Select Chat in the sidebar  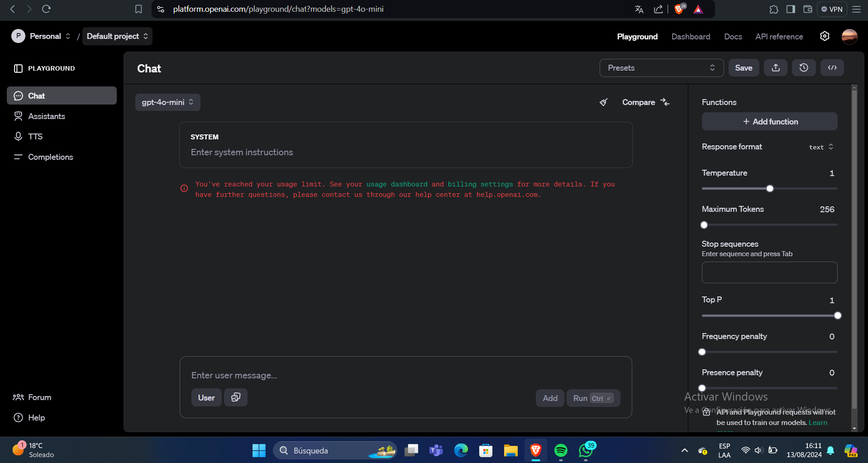click(x=62, y=95)
